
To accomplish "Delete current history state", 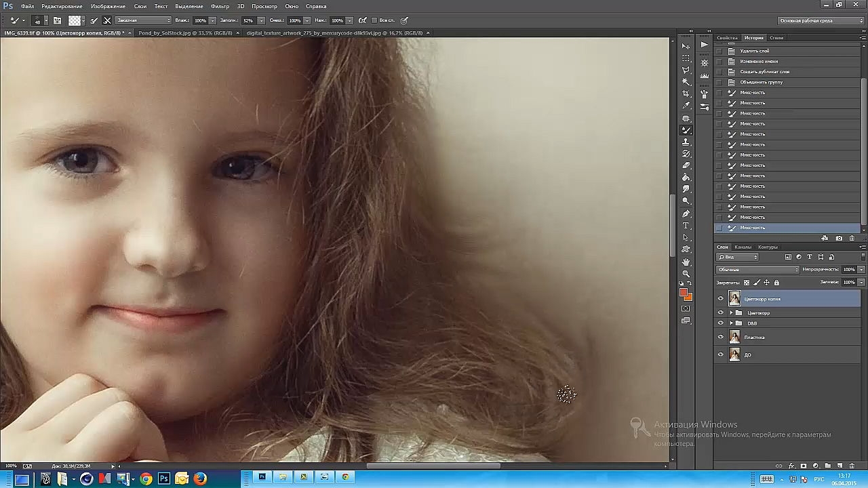I will [x=852, y=239].
